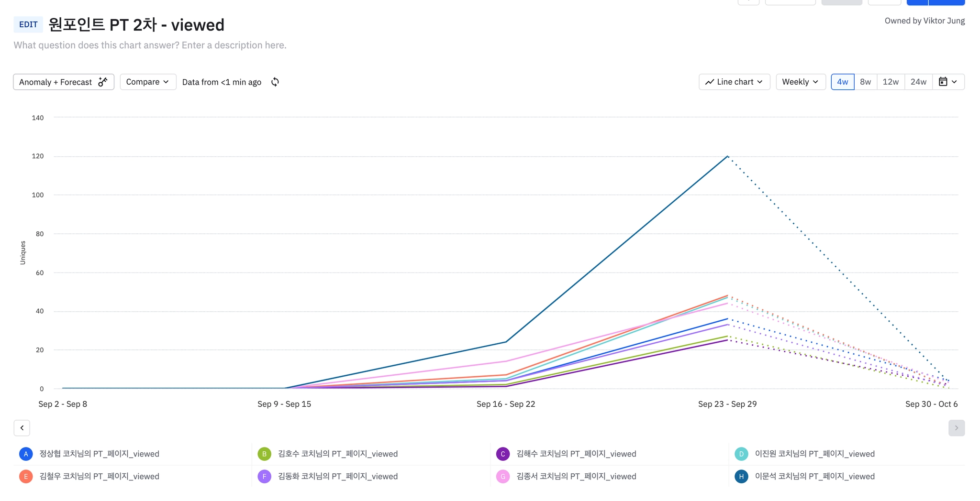Switch to the 24w time range

tap(918, 82)
